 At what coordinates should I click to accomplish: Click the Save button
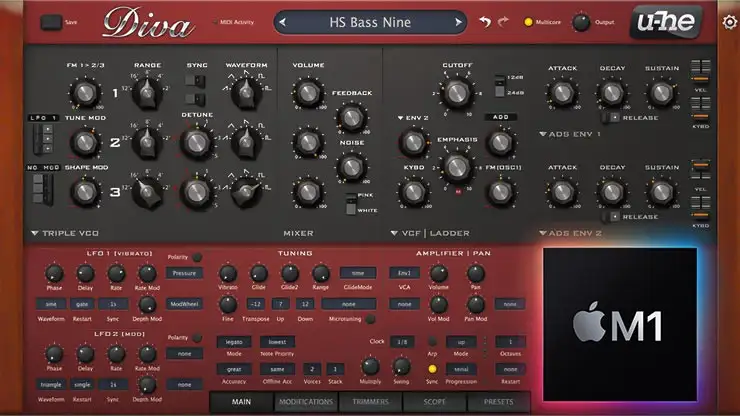51,22
